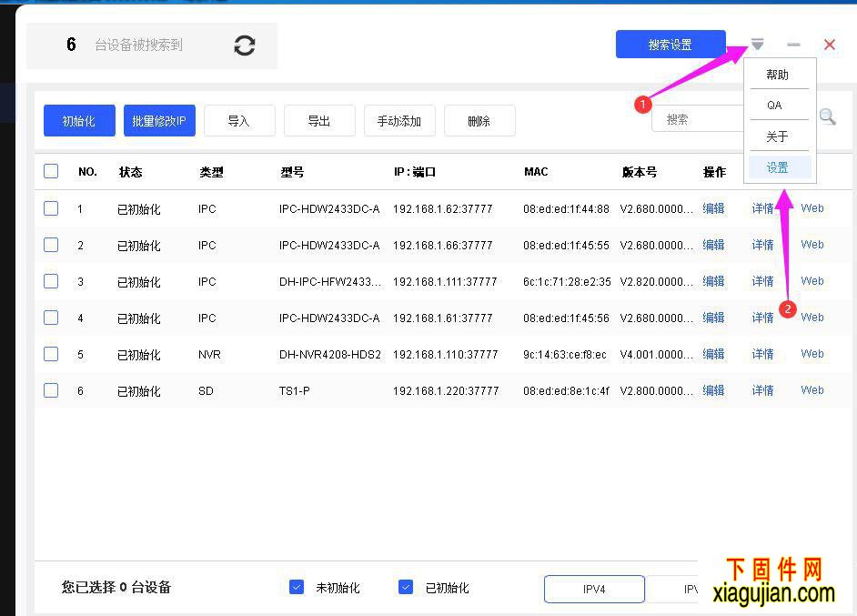Open 详情 for 192.168.1.111
The image size is (857, 616).
pos(763,281)
